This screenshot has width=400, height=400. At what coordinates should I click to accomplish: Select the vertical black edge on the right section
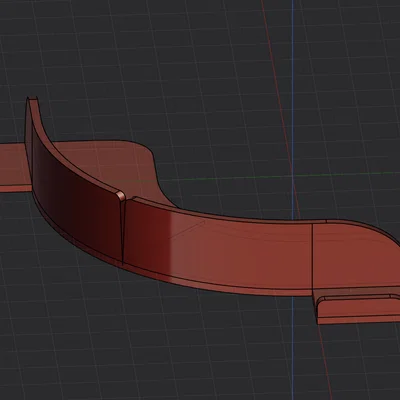pyautogui.click(x=312, y=256)
